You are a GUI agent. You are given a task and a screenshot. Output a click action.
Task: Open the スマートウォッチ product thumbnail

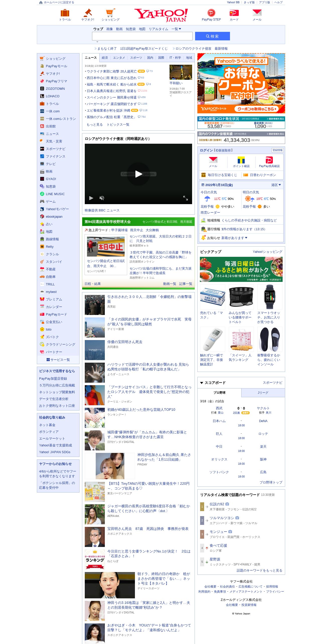pyautogui.click(x=270, y=297)
